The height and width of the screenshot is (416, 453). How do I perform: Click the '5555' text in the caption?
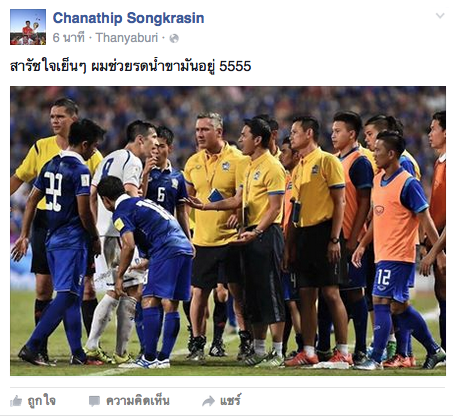235,66
